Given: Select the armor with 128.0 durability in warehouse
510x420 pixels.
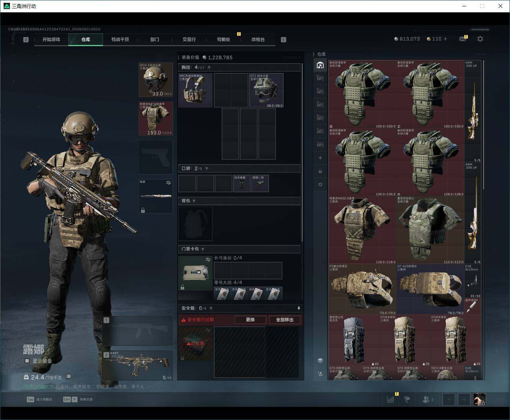Looking at the screenshot, I should click(x=430, y=162).
